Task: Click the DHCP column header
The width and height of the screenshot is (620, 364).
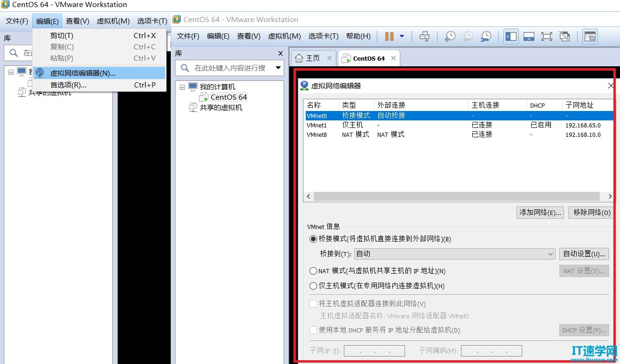Action: (x=545, y=105)
